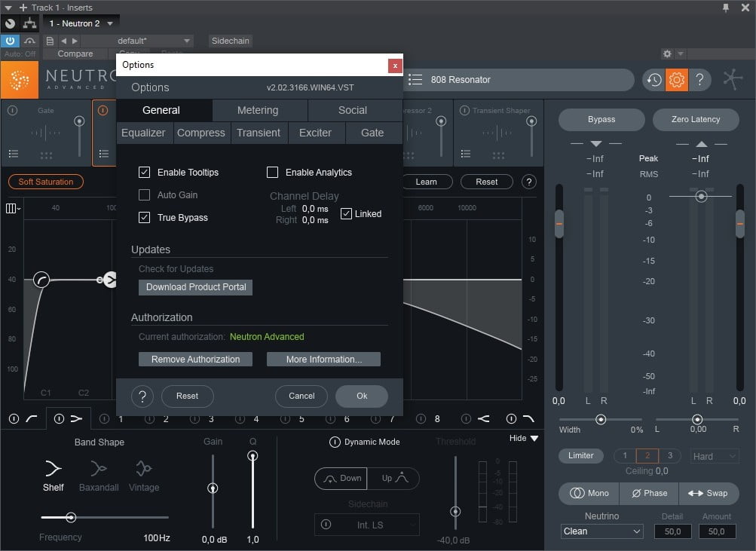Open Neutron options via orange gear icon

[676, 80]
